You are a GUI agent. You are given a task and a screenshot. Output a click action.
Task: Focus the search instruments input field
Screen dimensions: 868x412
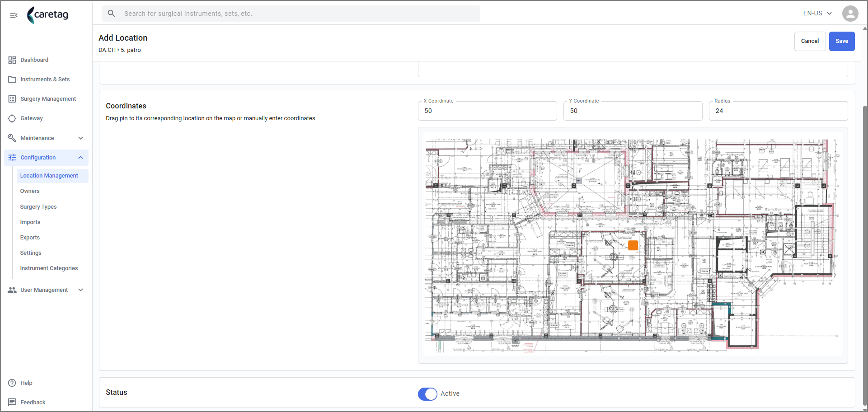pyautogui.click(x=291, y=14)
